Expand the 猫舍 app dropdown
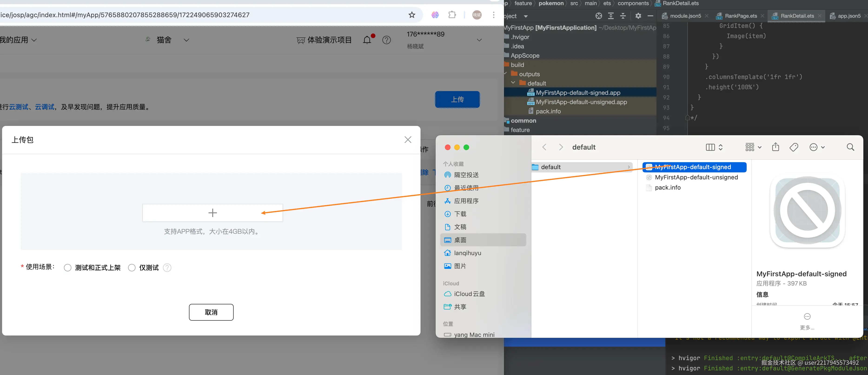Image resolution: width=868 pixels, height=375 pixels. pos(186,40)
